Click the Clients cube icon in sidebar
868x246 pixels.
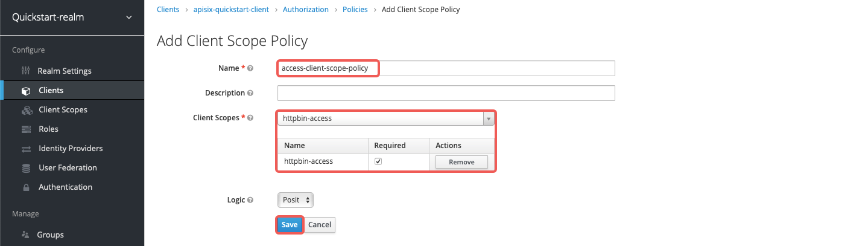click(x=25, y=91)
